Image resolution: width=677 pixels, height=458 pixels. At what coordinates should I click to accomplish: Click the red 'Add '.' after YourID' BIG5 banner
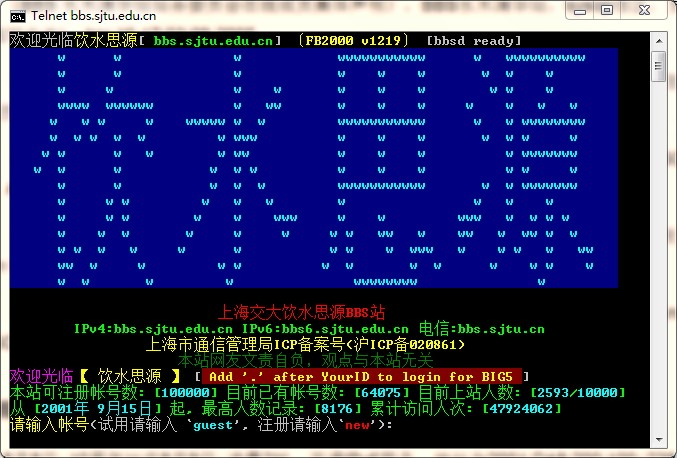pyautogui.click(x=362, y=376)
